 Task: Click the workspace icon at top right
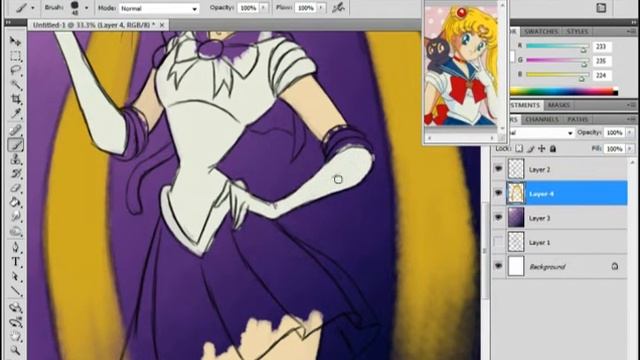tap(601, 7)
